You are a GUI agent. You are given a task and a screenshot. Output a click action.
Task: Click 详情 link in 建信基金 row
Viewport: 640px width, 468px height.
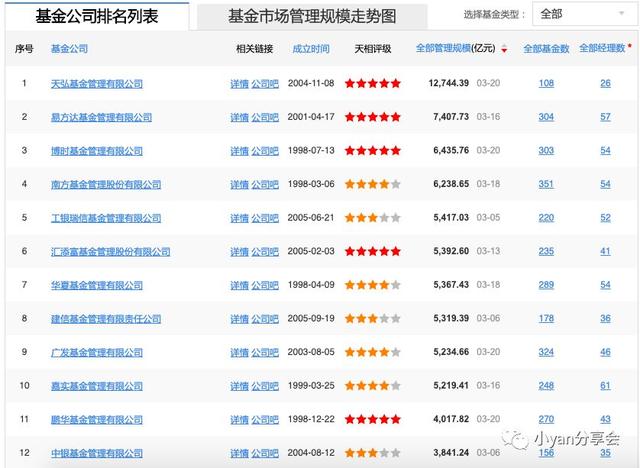click(240, 319)
